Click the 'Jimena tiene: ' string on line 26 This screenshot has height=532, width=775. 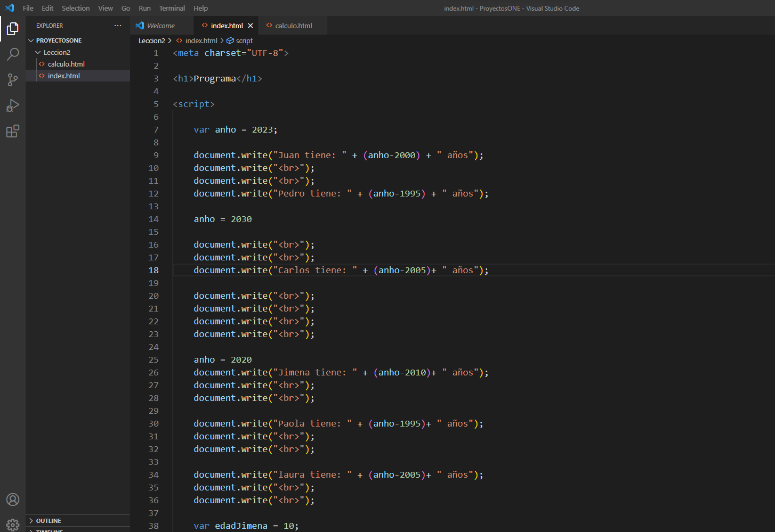pos(315,372)
